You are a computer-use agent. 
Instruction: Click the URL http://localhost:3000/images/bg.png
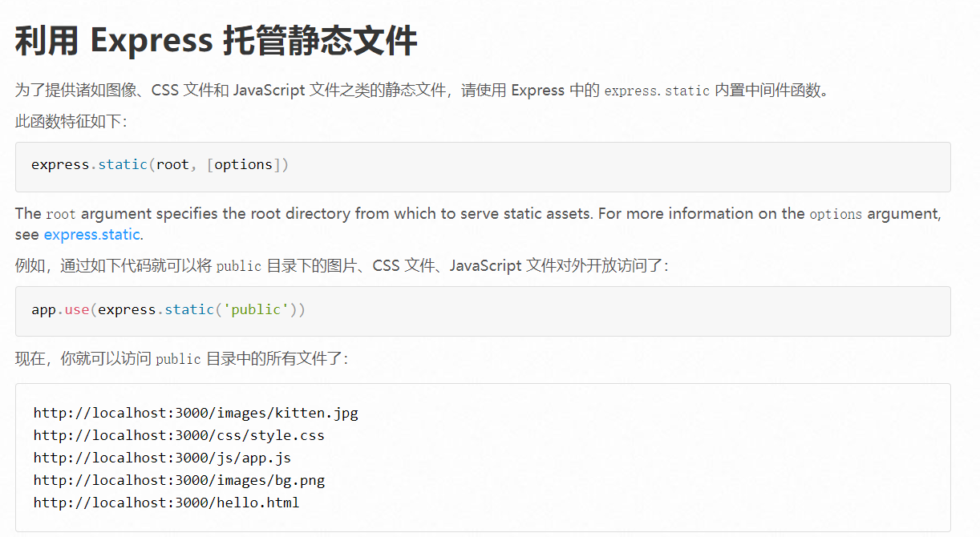coord(179,481)
